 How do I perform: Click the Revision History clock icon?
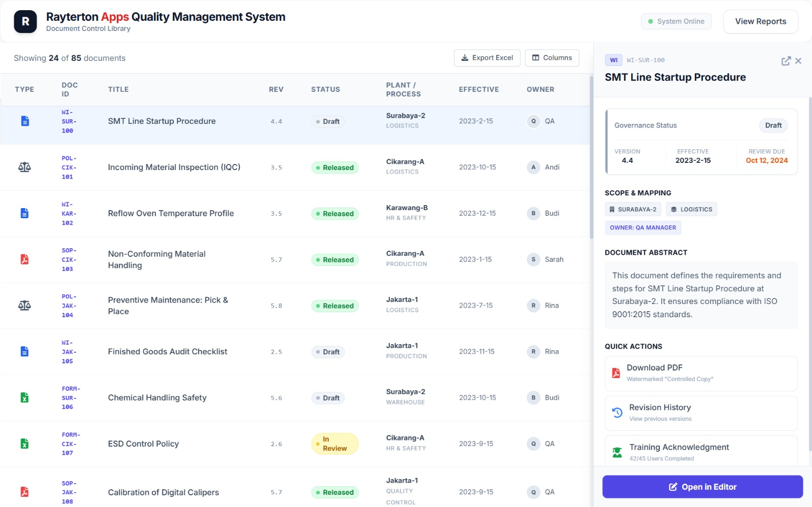coord(617,413)
